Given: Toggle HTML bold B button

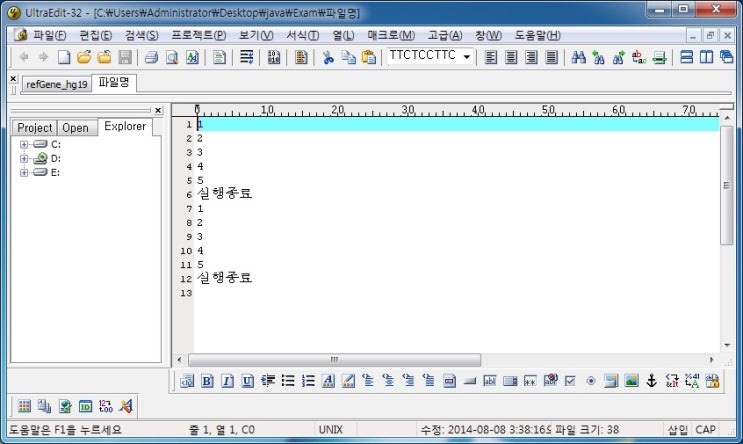Looking at the screenshot, I should 207,381.
